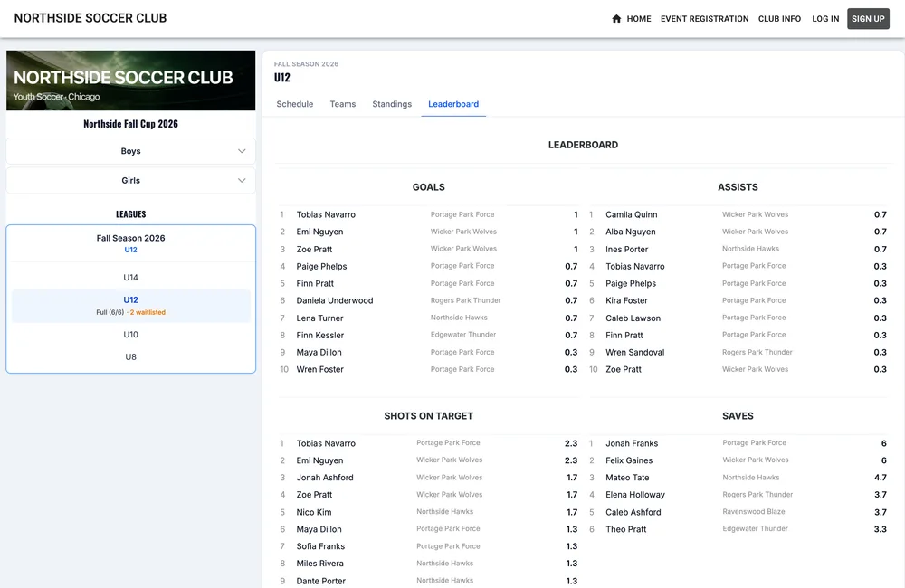
Task: Switch to the Schedule tab
Action: 295,104
